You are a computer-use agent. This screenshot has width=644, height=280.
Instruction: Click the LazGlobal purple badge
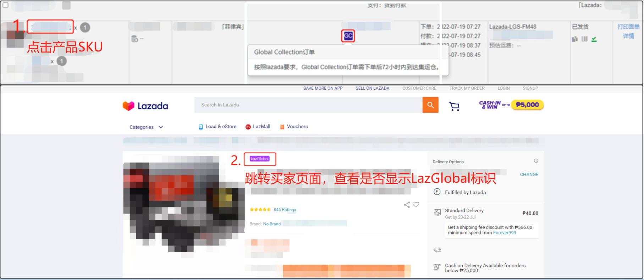(260, 159)
